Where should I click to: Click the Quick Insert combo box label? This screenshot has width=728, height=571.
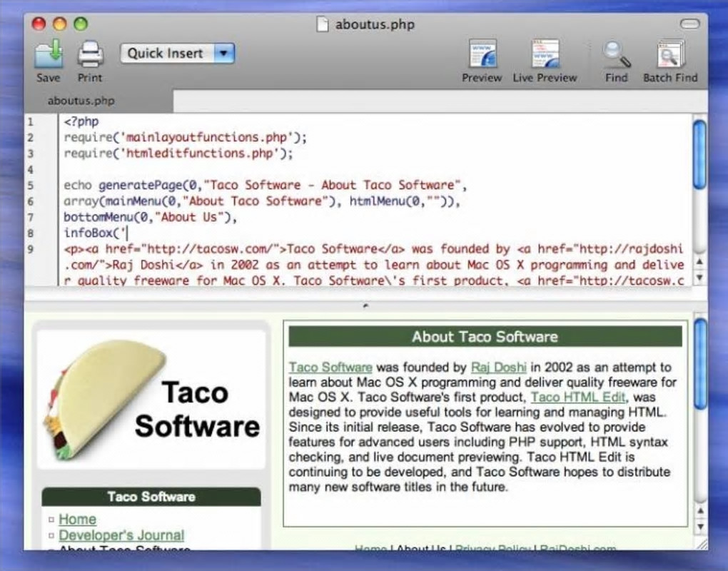[x=166, y=54]
